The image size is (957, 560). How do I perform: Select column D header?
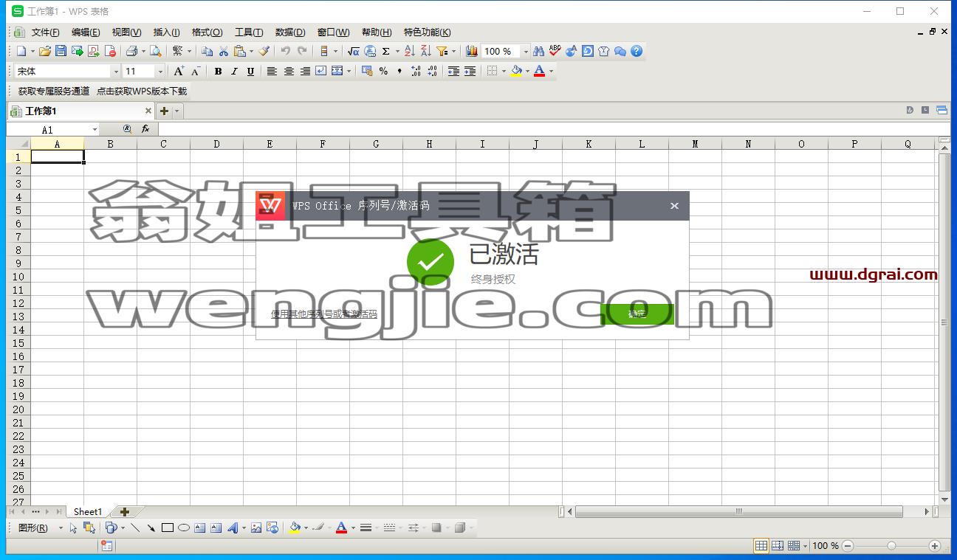point(216,144)
